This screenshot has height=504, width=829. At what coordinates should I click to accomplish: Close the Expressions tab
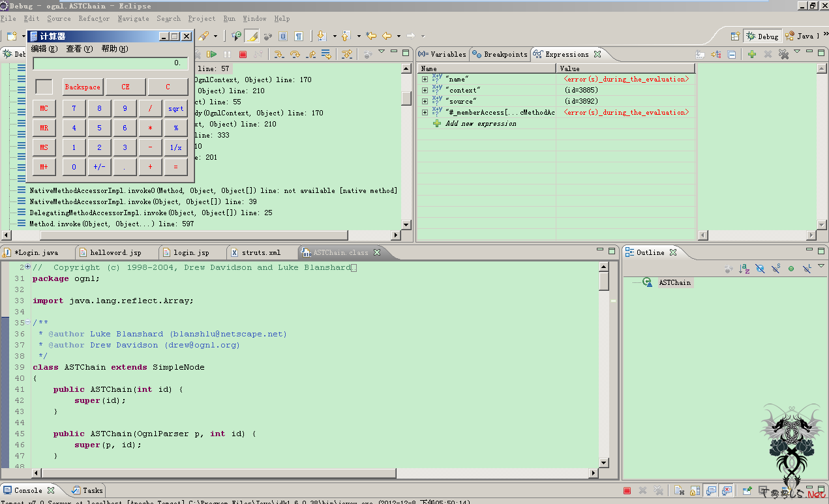click(597, 54)
